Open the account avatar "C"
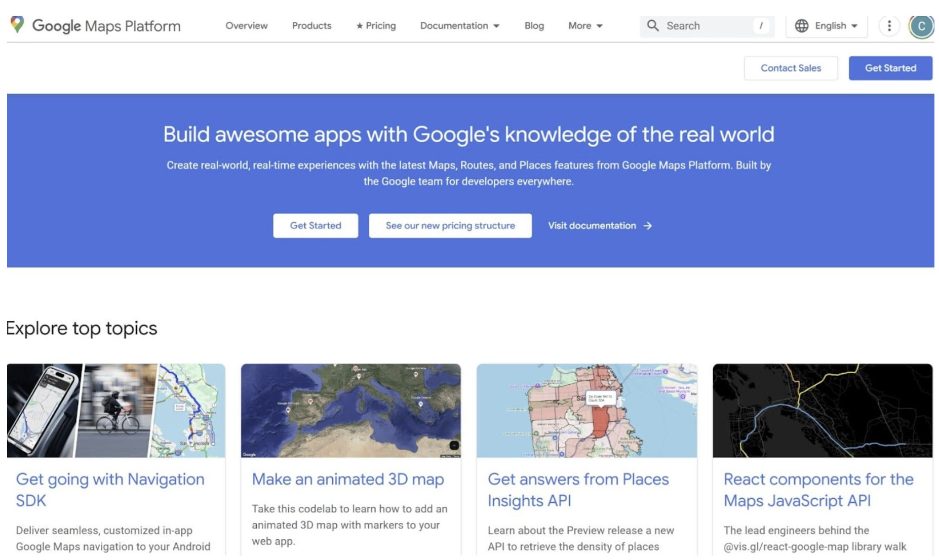The image size is (939, 560). tap(921, 26)
